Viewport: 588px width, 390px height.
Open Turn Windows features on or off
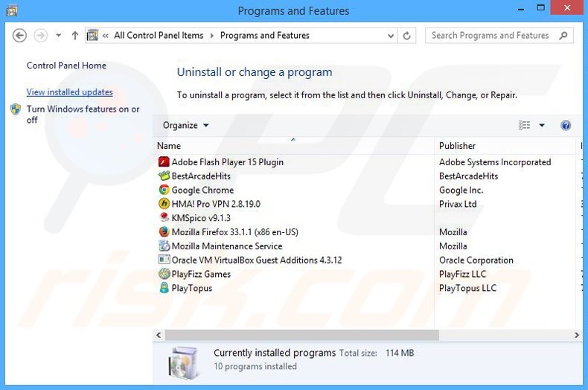coord(83,115)
